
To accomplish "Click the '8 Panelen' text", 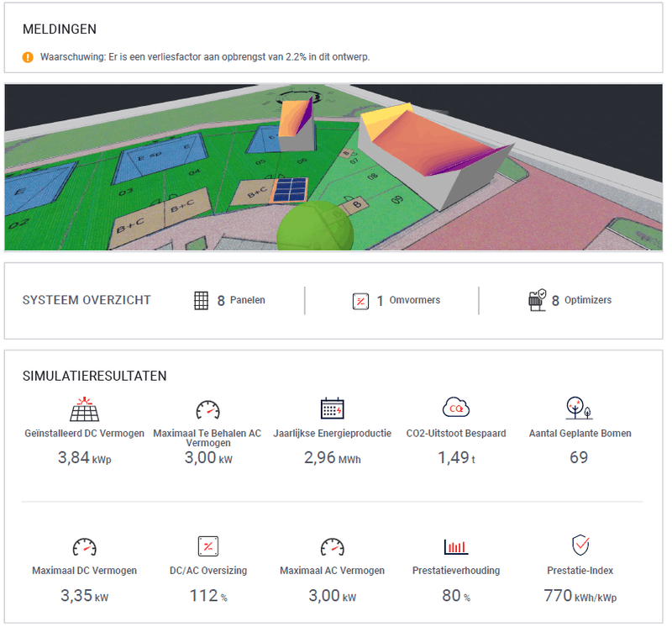I will point(241,300).
